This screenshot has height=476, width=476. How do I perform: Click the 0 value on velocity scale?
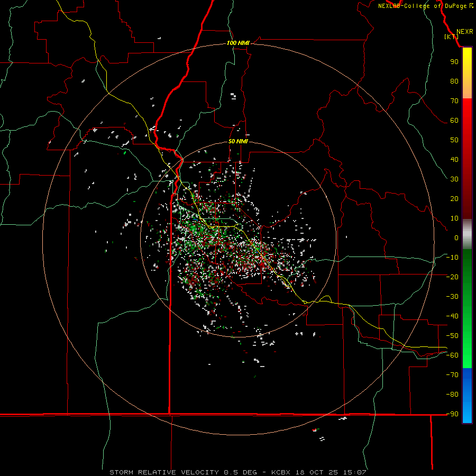(x=456, y=238)
